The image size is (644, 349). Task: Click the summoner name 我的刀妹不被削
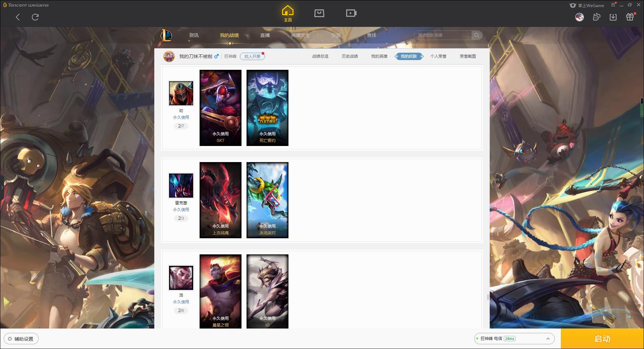[x=196, y=56]
